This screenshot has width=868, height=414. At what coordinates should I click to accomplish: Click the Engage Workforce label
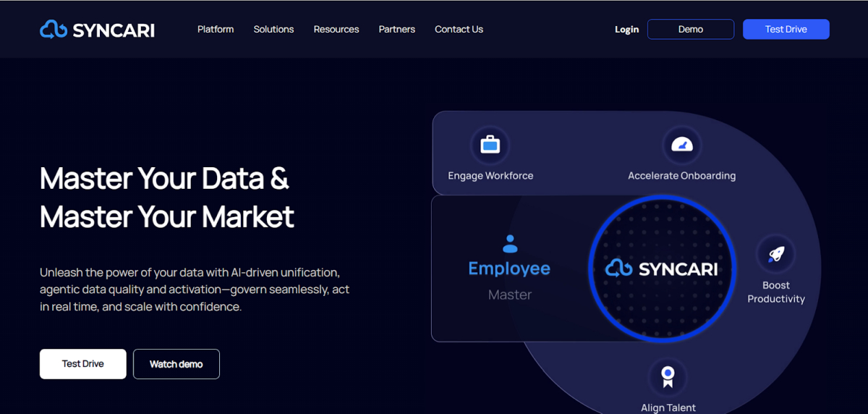coord(490,175)
